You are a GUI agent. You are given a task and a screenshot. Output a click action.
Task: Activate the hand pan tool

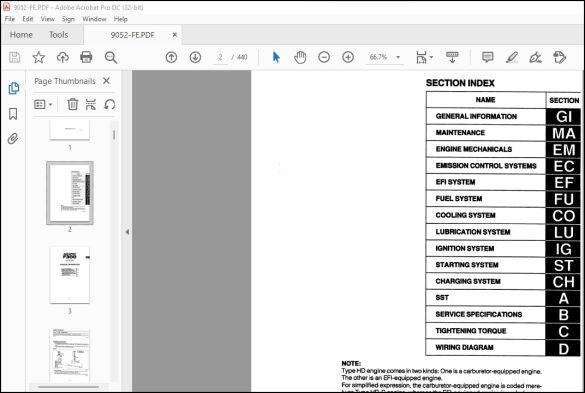(x=300, y=57)
